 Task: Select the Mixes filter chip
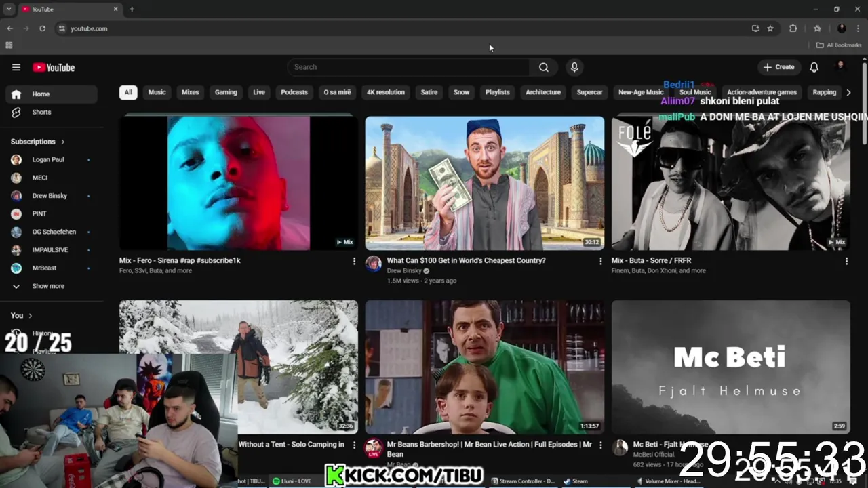191,92
